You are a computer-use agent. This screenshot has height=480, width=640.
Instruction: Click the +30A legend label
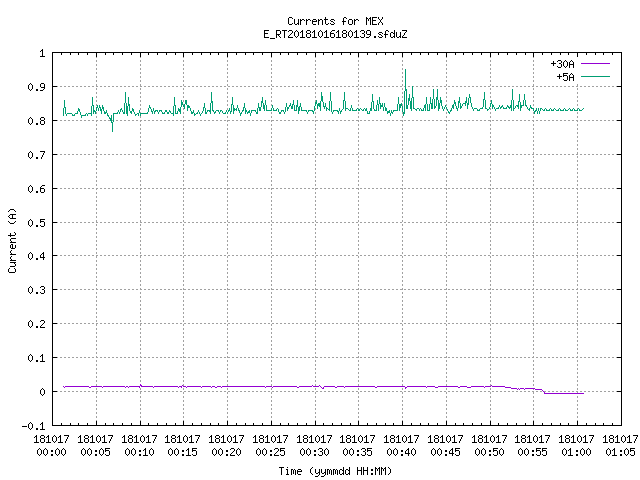point(562,64)
